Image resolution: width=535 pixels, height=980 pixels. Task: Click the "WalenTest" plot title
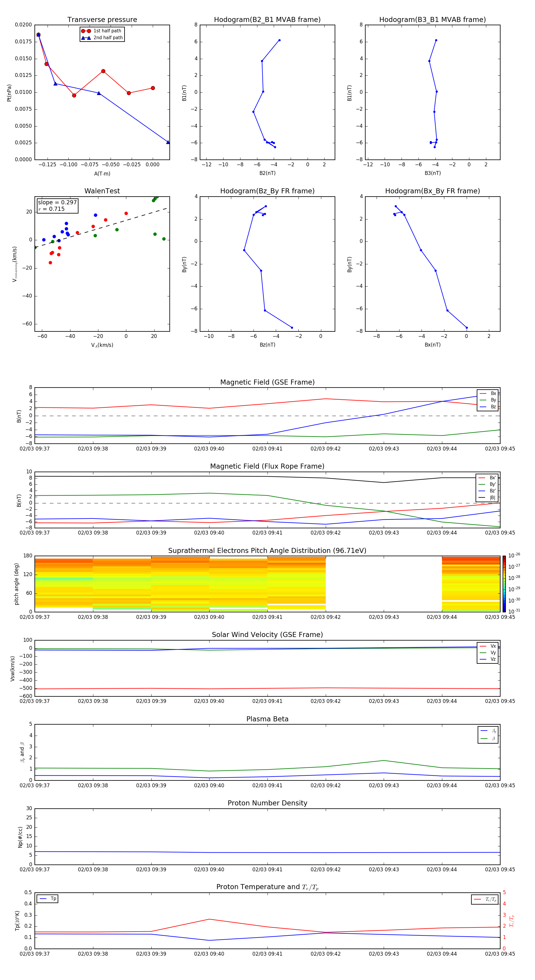point(102,191)
